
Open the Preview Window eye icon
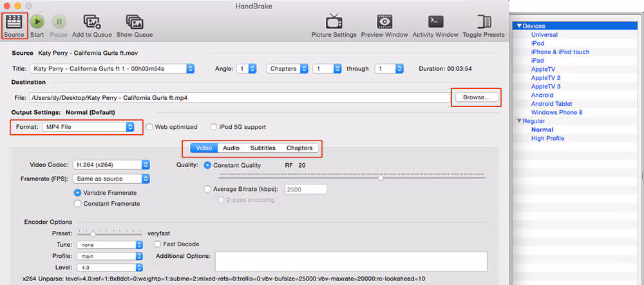pyautogui.click(x=384, y=22)
